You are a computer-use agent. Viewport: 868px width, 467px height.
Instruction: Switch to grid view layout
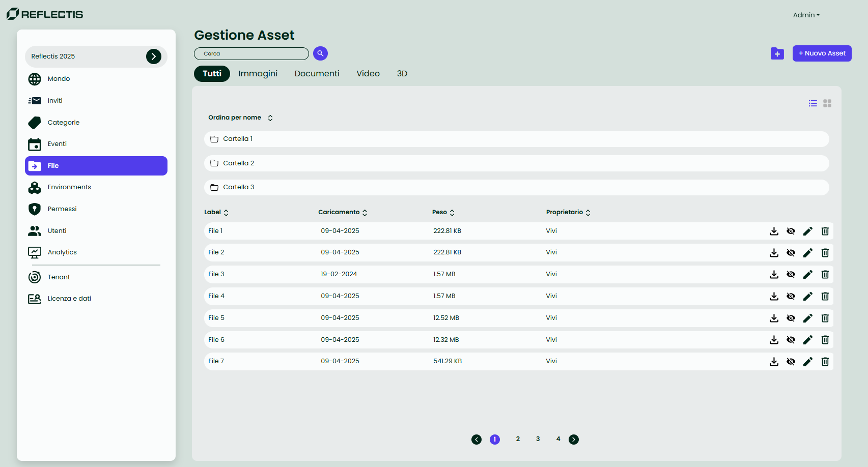[827, 103]
